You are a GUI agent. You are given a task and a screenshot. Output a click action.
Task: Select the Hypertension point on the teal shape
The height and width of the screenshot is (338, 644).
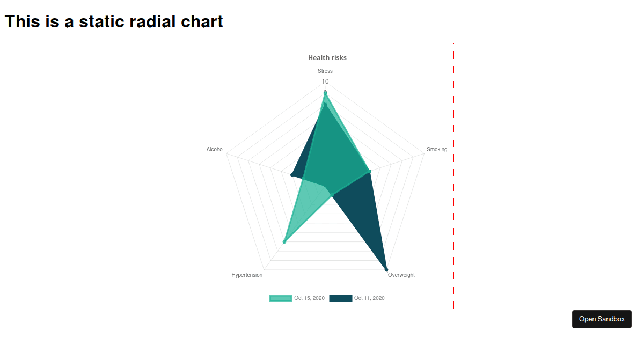[x=284, y=241]
